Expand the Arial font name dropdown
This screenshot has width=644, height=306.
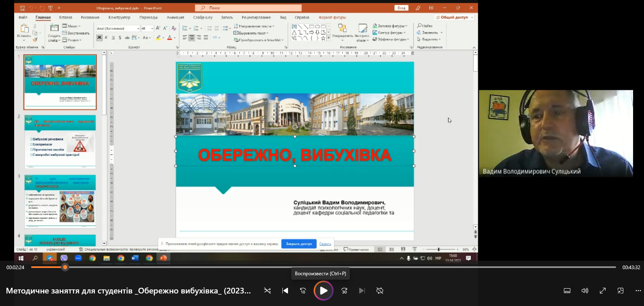(x=138, y=28)
